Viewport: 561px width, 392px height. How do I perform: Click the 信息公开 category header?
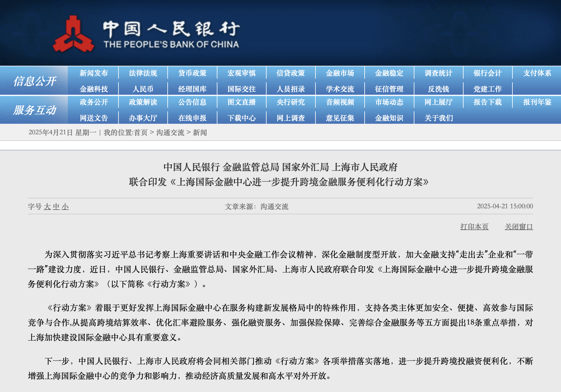tap(34, 81)
